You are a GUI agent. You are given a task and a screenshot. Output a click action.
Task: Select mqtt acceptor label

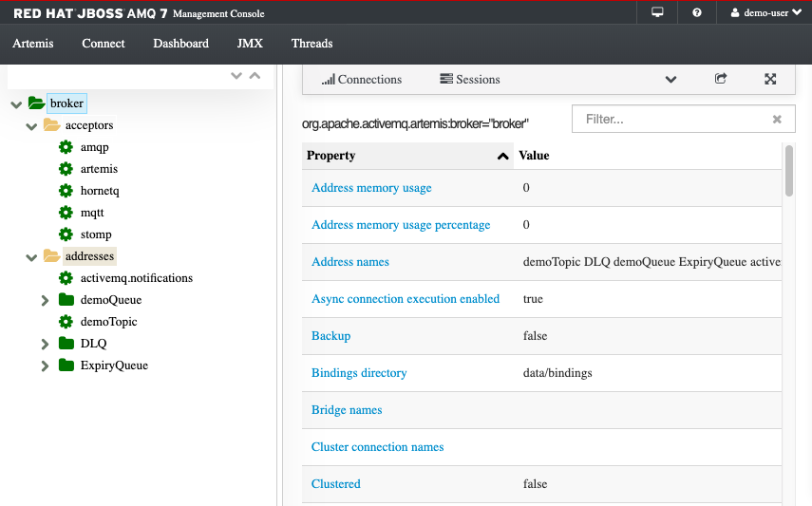[92, 213]
